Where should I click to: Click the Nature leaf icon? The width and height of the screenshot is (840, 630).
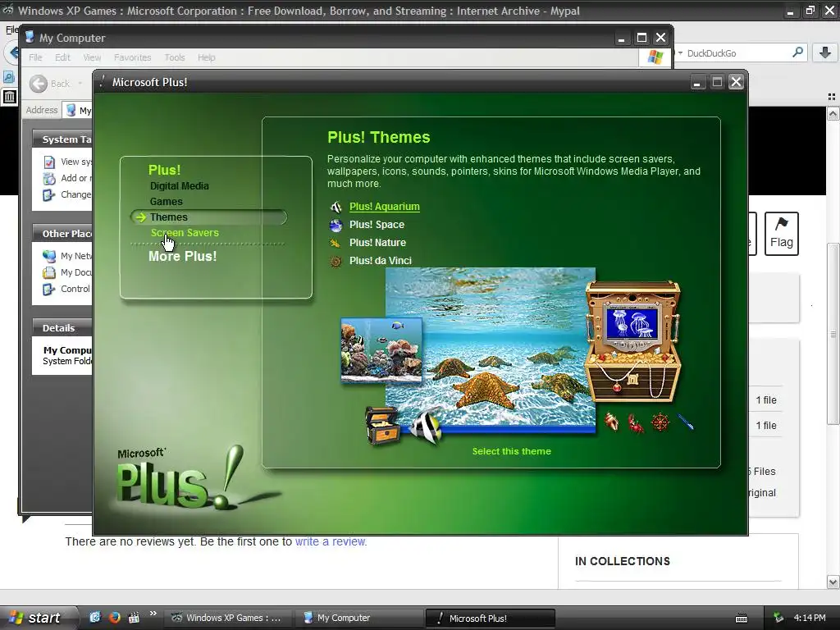point(336,243)
